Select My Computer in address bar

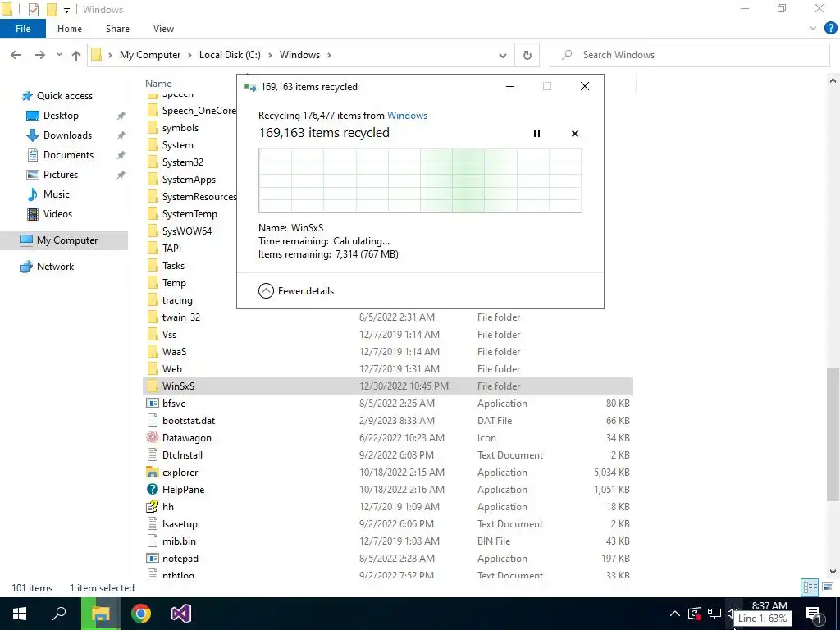point(150,55)
